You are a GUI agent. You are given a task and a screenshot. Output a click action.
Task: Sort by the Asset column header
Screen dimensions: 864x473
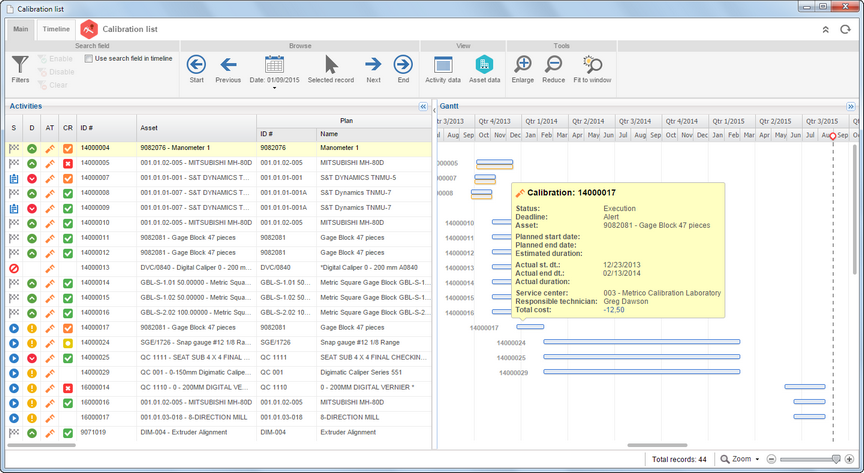tap(197, 128)
